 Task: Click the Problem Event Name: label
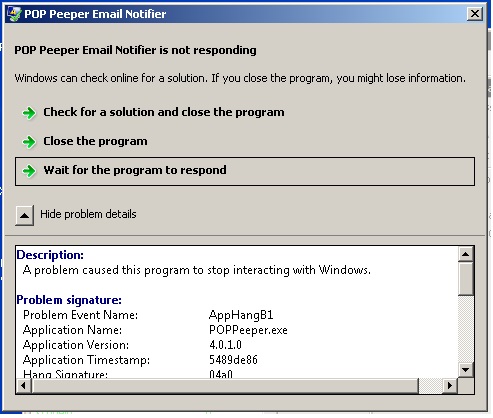pyautogui.click(x=80, y=315)
